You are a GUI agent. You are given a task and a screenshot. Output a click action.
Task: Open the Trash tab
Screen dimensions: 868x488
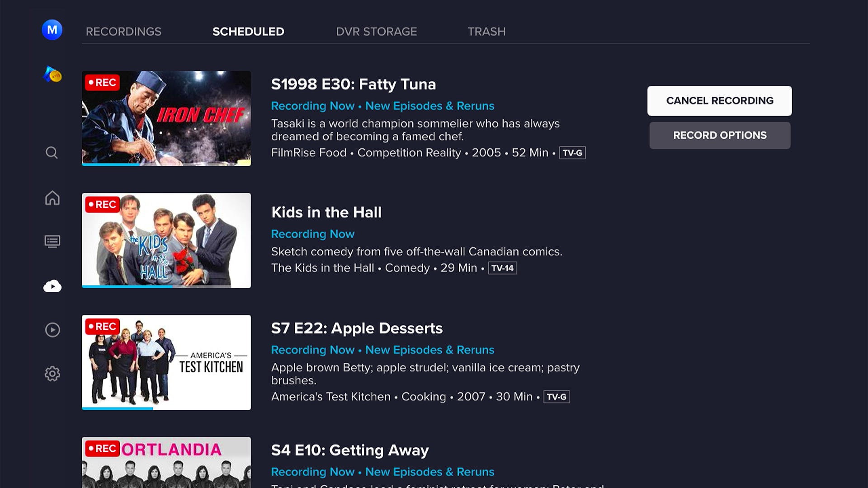pos(486,31)
